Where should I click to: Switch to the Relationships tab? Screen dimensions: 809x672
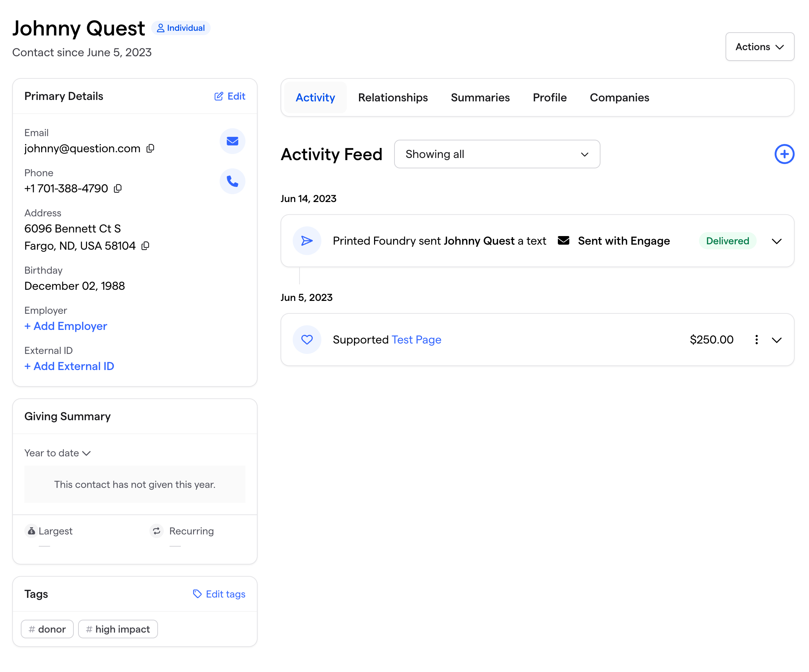click(x=393, y=98)
